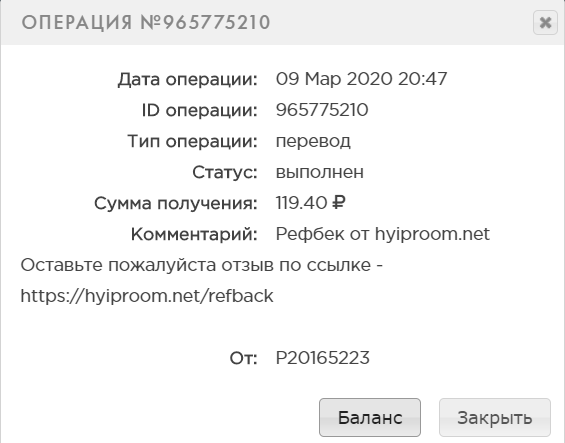
Task: Click the received amount 119.40 ₽
Action: tap(310, 203)
